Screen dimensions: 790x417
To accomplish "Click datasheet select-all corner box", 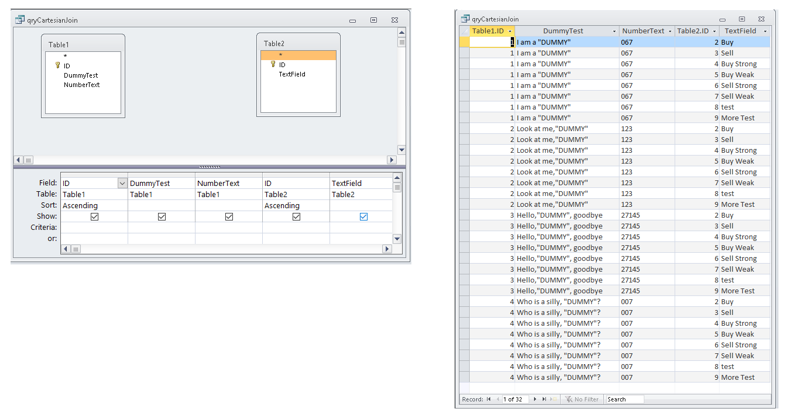I will coord(465,31).
